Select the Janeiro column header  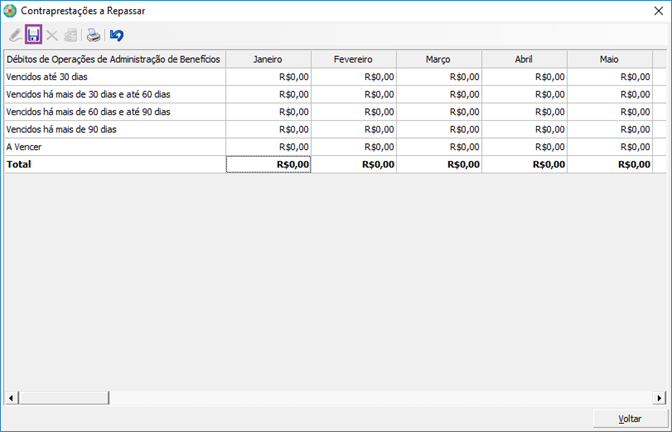(268, 60)
